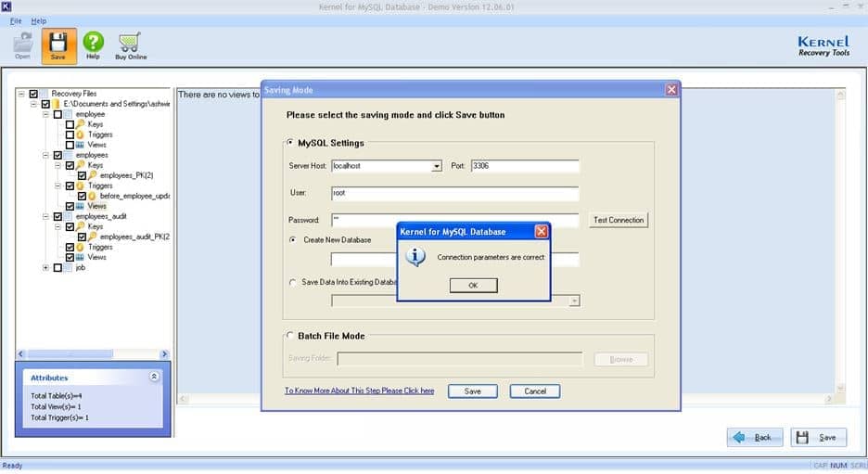Select the employees_audit_PK(2) key icon
The height and width of the screenshot is (474, 868).
click(x=93, y=237)
